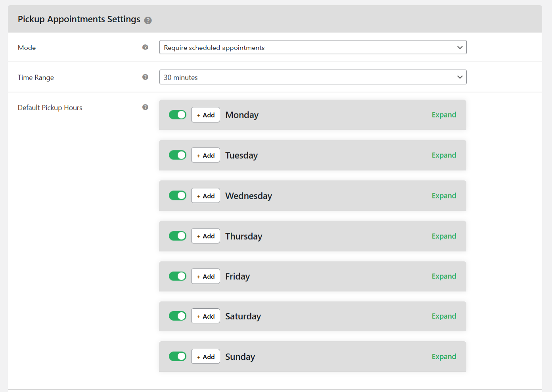Screen dimensions: 552x392
Task: Open the Time Range dropdown
Action: click(313, 77)
